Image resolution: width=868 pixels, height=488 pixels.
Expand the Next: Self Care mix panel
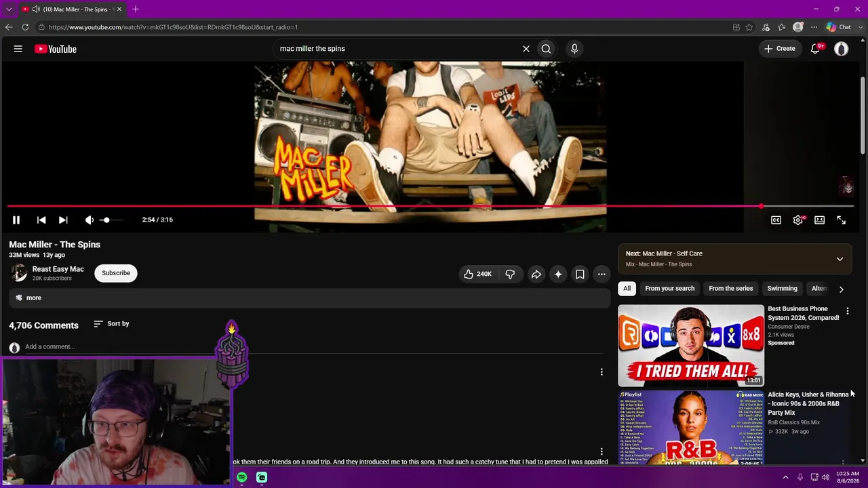[x=840, y=259]
